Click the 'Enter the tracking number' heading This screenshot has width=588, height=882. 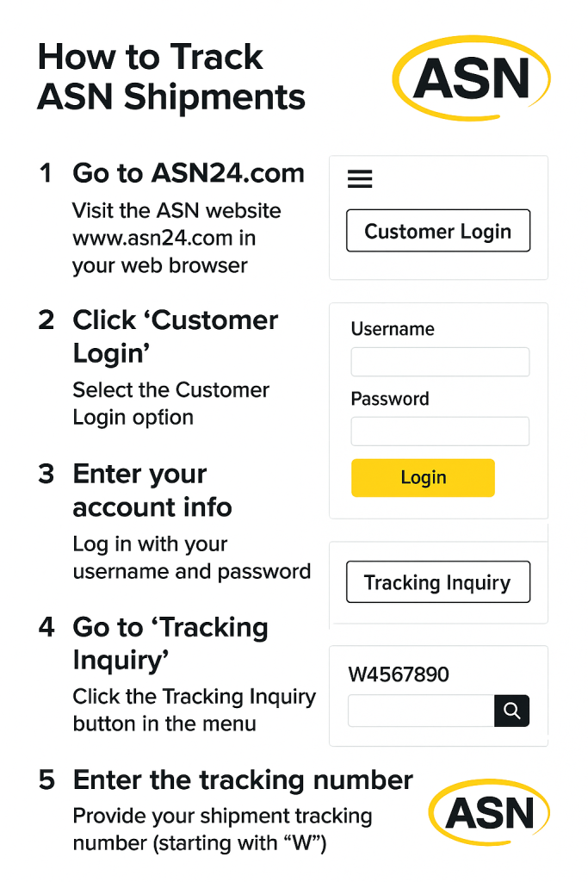point(243,780)
